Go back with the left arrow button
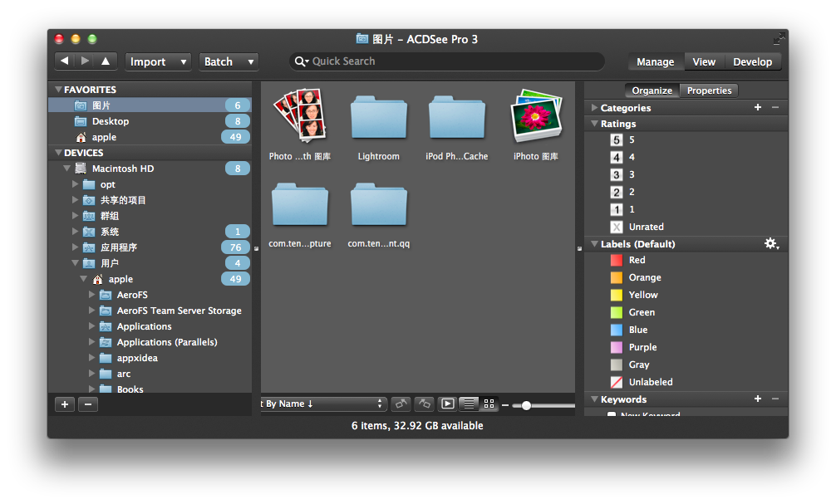The image size is (836, 504). point(65,61)
